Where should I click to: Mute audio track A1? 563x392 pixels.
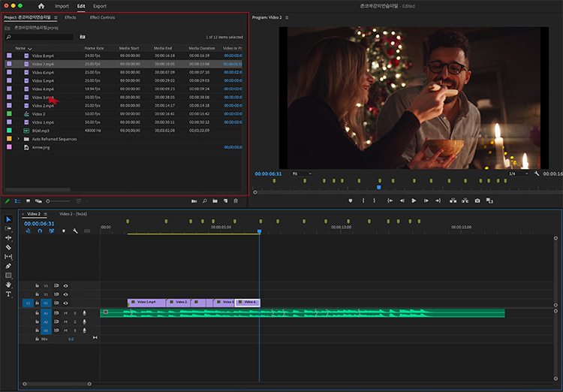click(66, 313)
